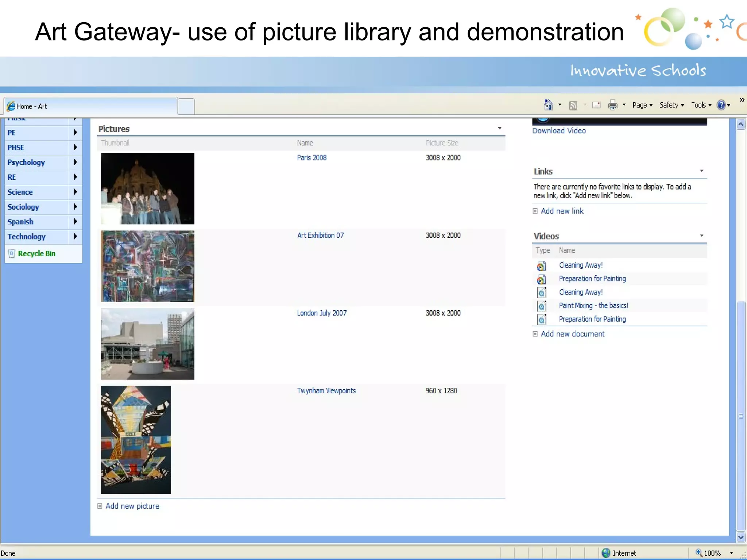Open the Videos web part menu arrow
The image size is (747, 560).
pos(701,236)
